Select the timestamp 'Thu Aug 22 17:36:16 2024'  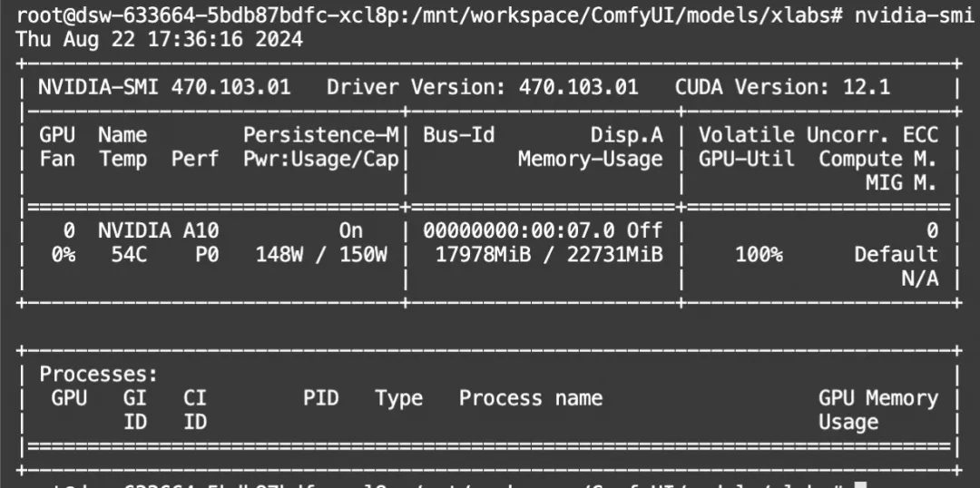click(x=160, y=39)
